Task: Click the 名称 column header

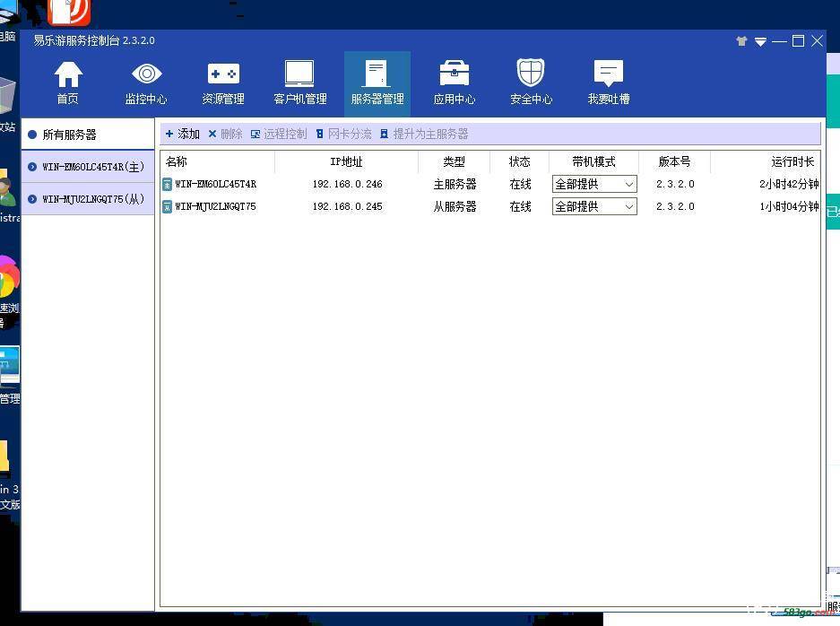Action: click(x=217, y=161)
